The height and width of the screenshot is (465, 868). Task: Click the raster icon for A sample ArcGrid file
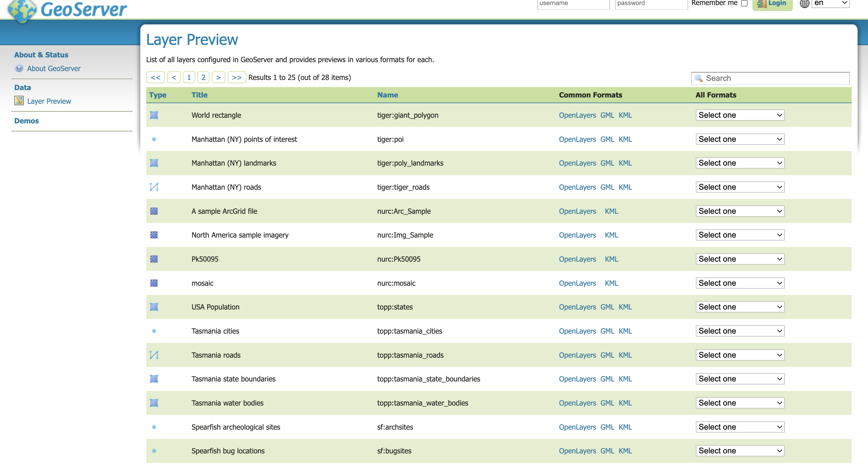(x=154, y=211)
